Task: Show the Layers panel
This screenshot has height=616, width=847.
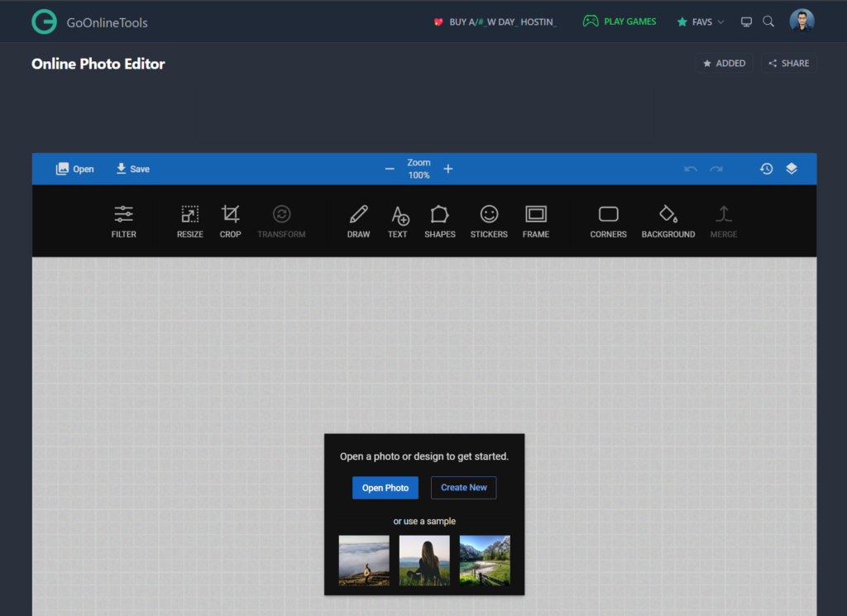Action: point(792,168)
